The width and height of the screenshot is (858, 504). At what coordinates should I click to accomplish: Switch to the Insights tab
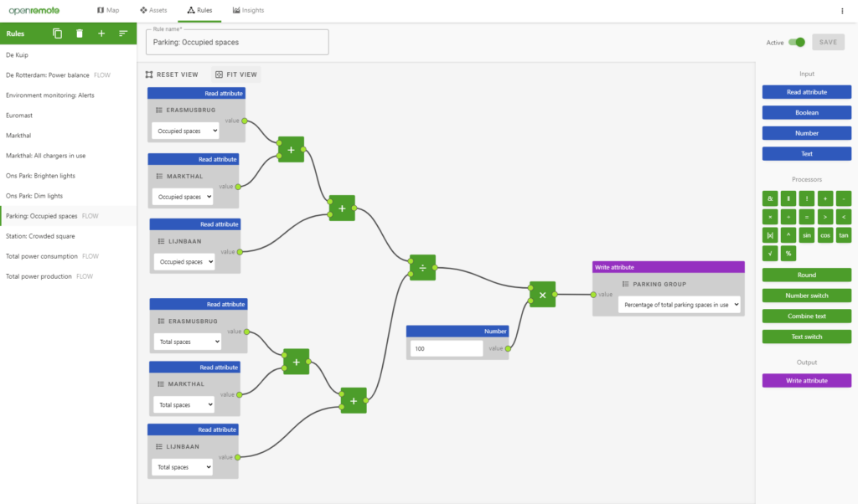tap(248, 11)
